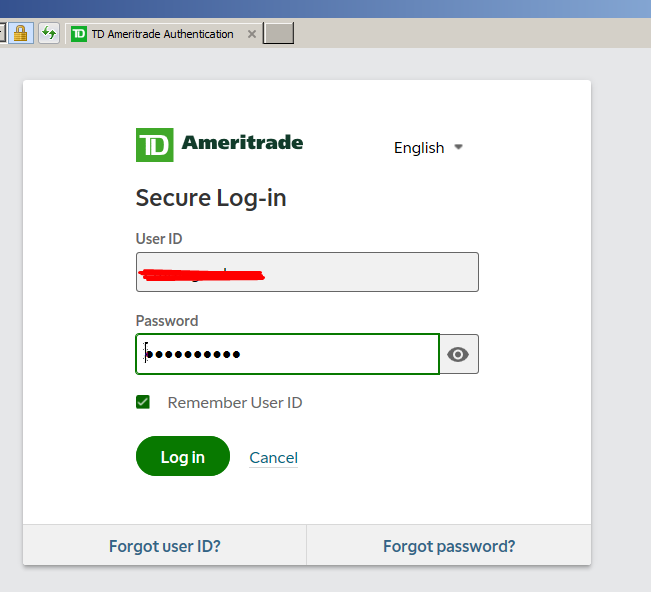Click the Secure Log-in heading

pos(211,198)
